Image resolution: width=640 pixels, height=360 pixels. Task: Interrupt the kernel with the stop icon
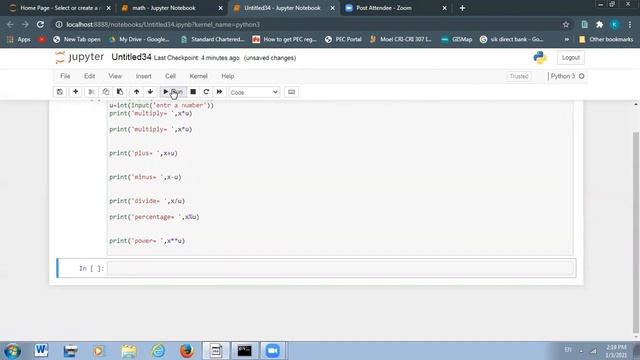(193, 92)
